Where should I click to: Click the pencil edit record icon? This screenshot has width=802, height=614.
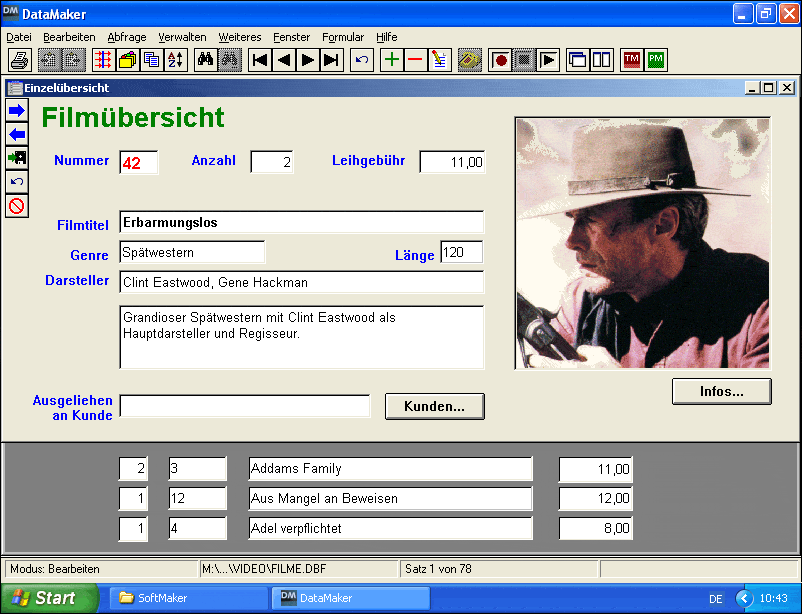pos(439,60)
